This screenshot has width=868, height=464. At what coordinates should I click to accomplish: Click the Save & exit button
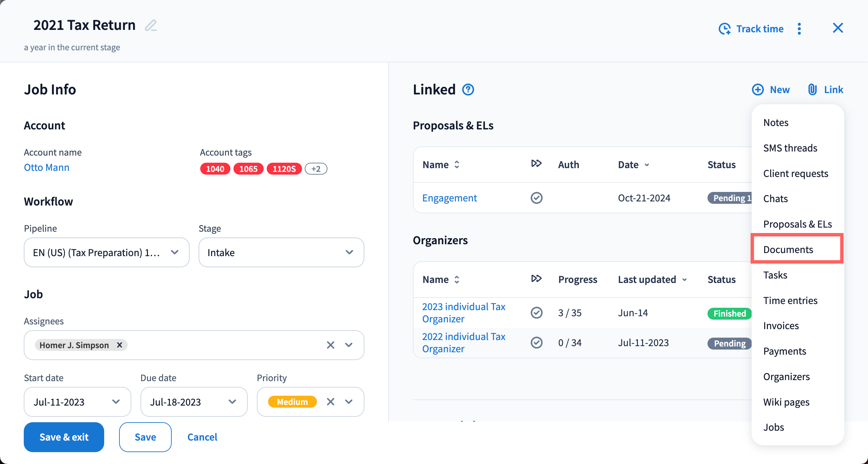pyautogui.click(x=64, y=437)
